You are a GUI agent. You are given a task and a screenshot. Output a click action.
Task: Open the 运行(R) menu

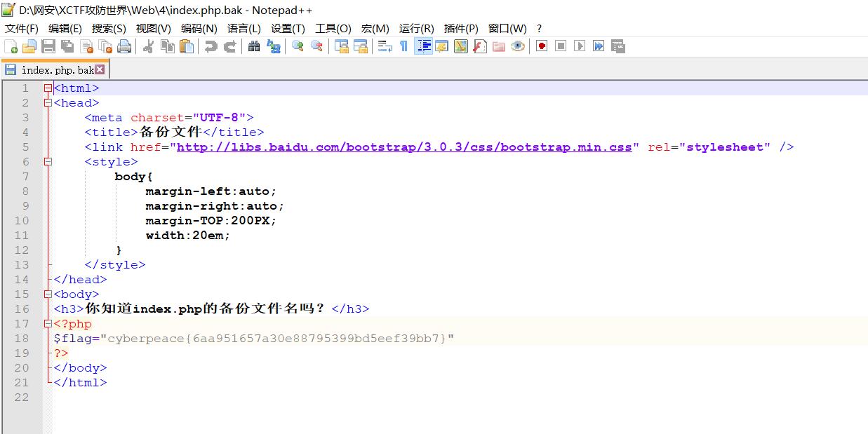click(416, 28)
